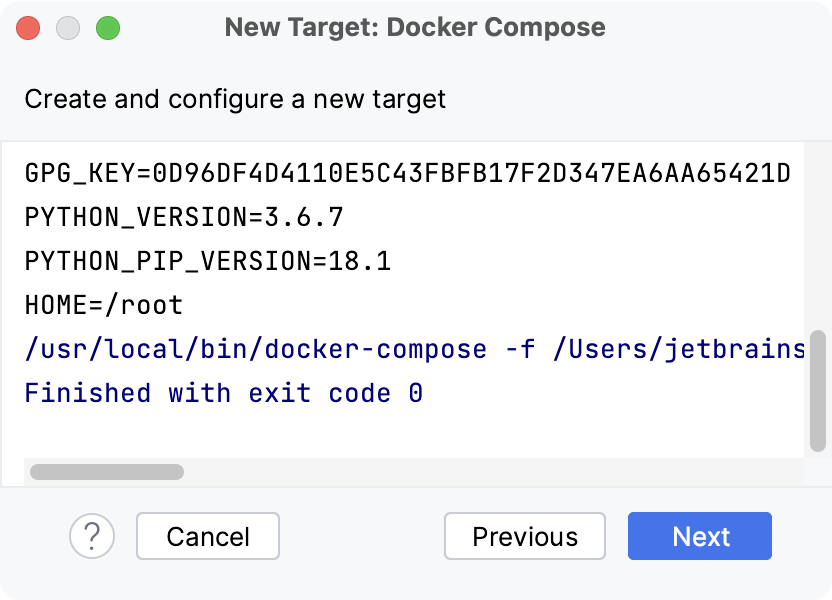The image size is (832, 600).
Task: Click the horizontal scrollbar below the console
Action: 110,470
